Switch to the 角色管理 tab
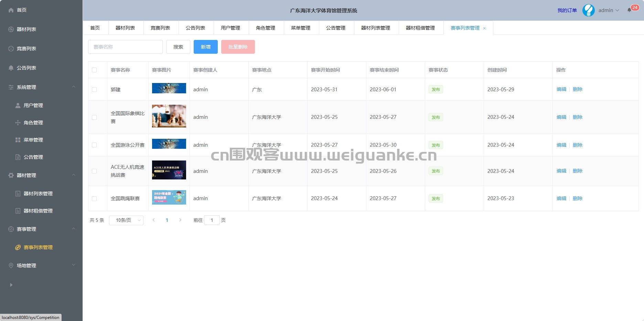The height and width of the screenshot is (321, 644). 266,28
